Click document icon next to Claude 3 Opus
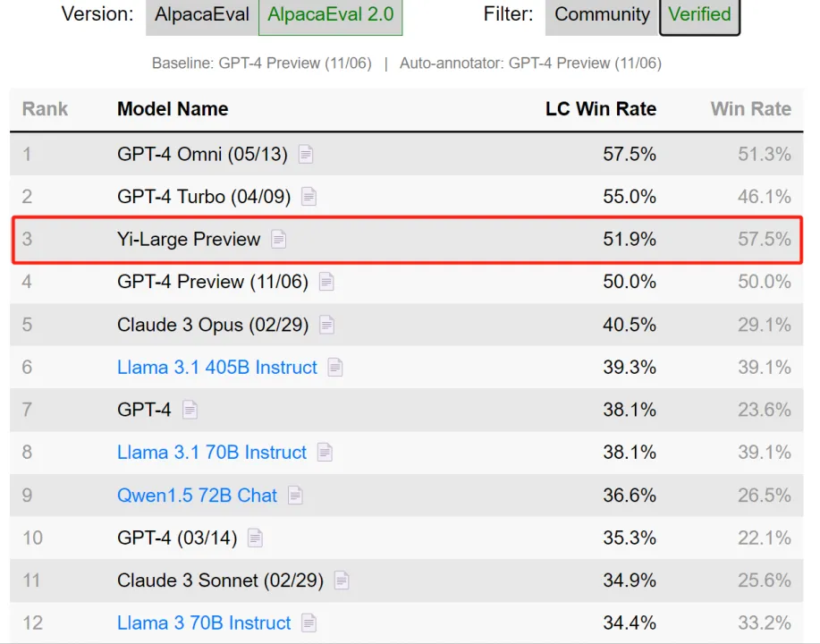The width and height of the screenshot is (820, 644). [327, 325]
